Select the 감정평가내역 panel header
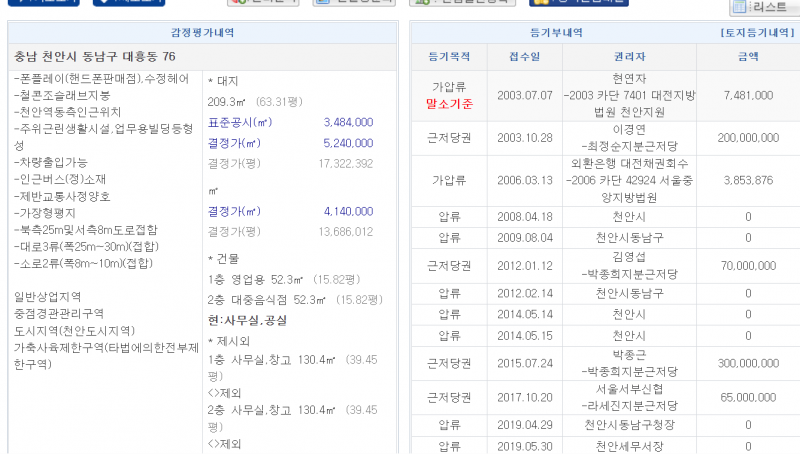The image size is (800, 454). (x=204, y=33)
